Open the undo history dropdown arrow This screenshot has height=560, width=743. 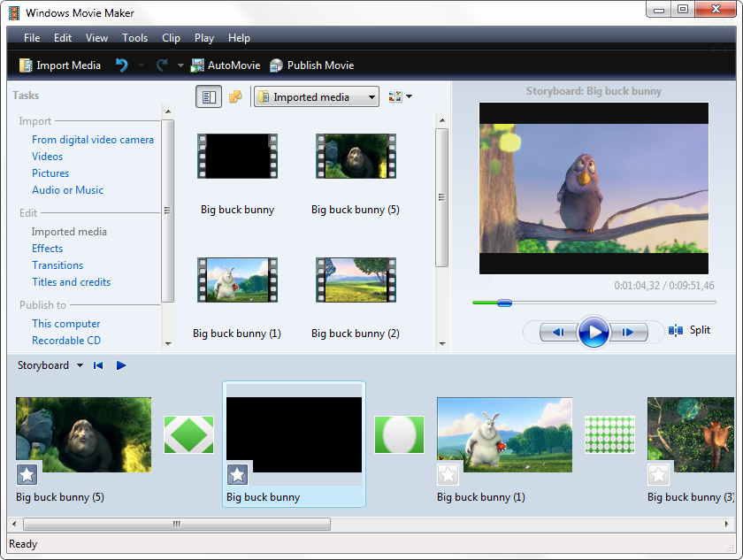pyautogui.click(x=141, y=65)
